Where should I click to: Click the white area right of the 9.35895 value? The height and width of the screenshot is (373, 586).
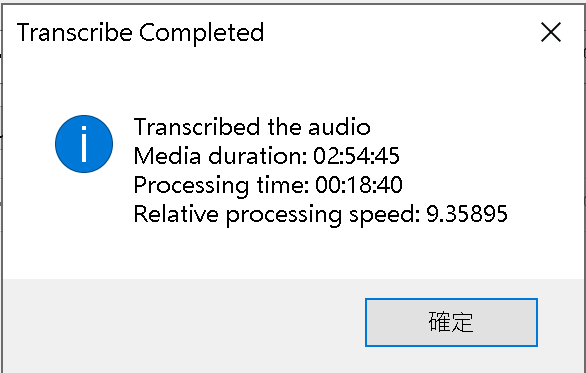tap(544, 215)
